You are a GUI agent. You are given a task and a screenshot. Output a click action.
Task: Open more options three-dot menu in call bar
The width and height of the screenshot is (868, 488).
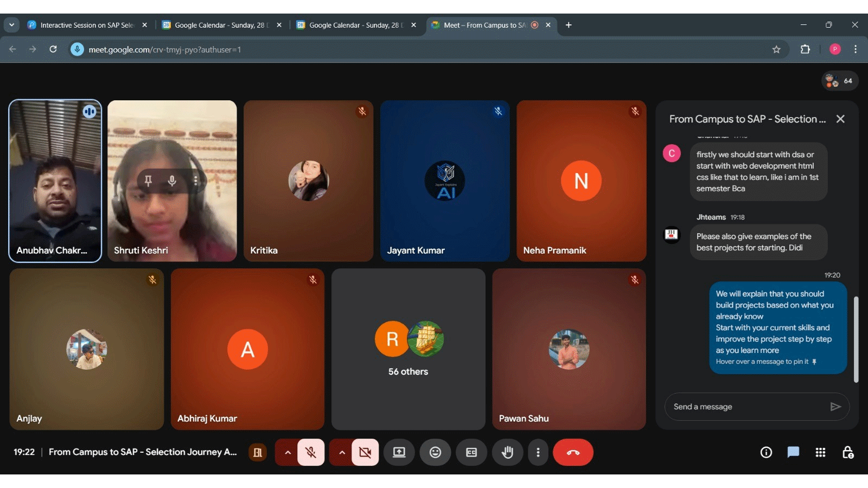coord(538,452)
